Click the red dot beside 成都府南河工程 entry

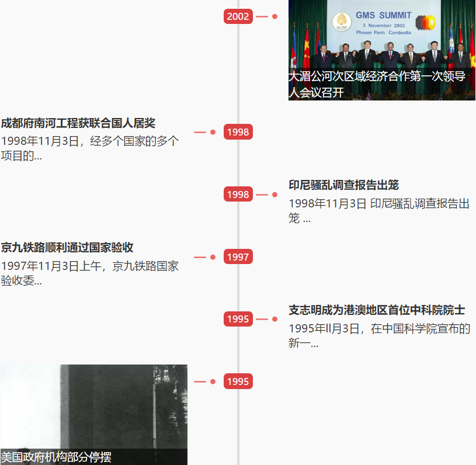coord(213,132)
